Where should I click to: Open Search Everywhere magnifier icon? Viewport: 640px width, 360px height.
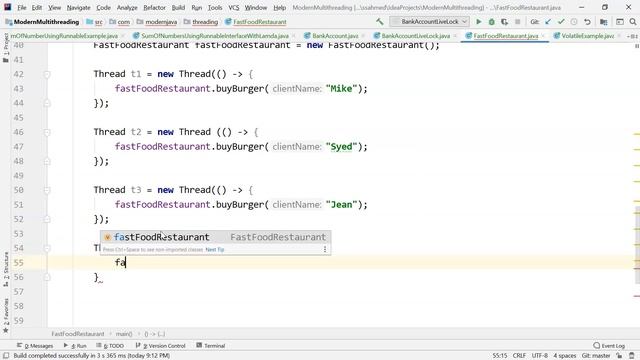coord(633,22)
